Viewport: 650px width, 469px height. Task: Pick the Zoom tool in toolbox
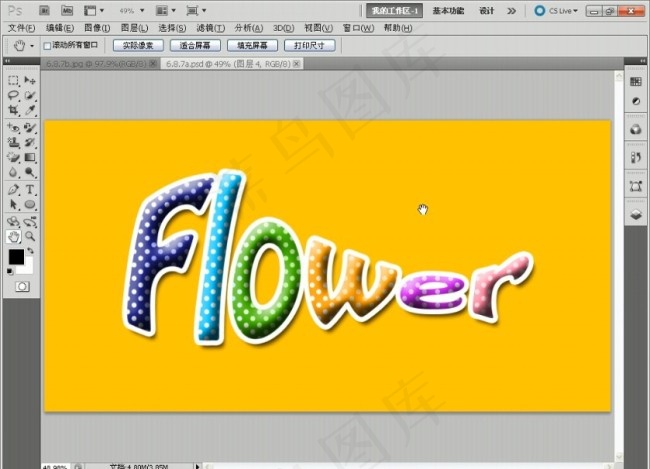(30, 236)
